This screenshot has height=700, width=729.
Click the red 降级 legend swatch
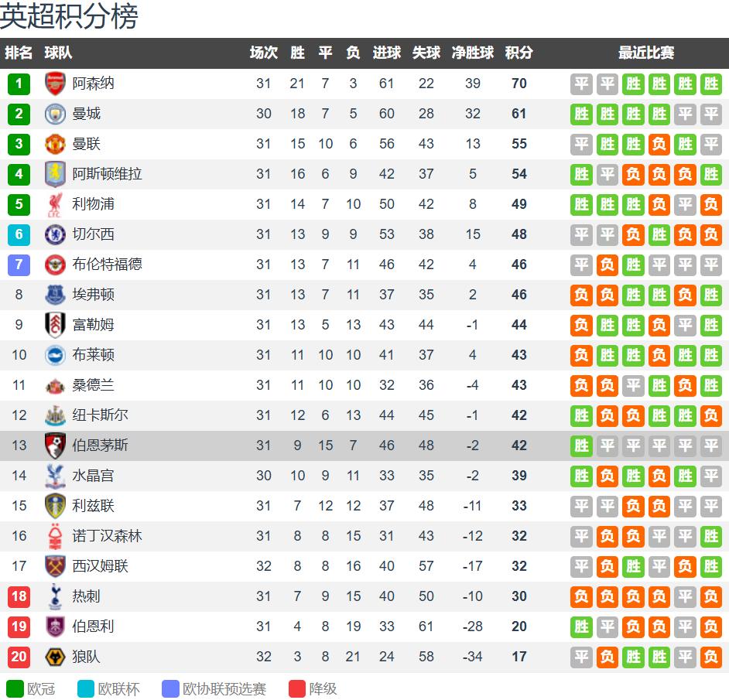tap(297, 688)
